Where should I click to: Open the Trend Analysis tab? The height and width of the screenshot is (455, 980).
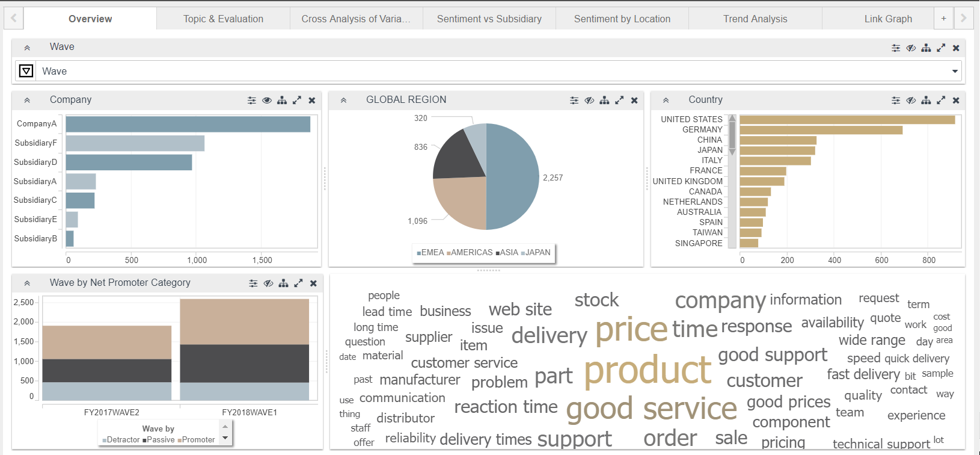tap(755, 19)
